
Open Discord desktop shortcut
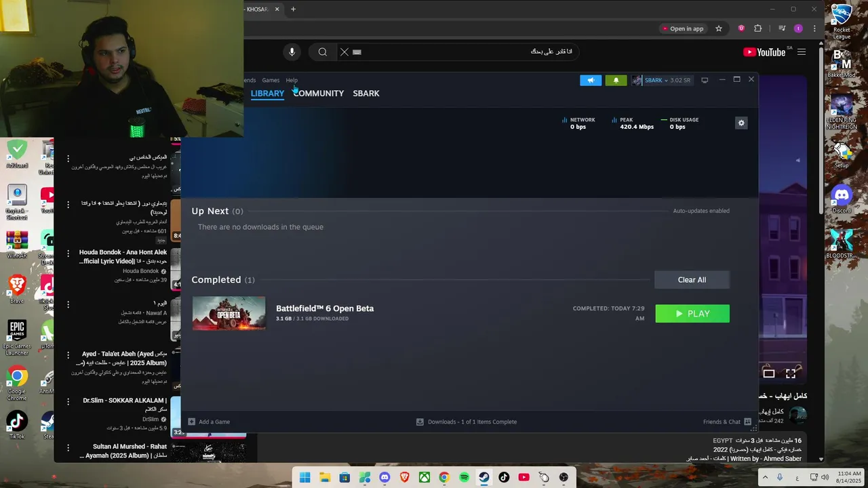click(842, 199)
